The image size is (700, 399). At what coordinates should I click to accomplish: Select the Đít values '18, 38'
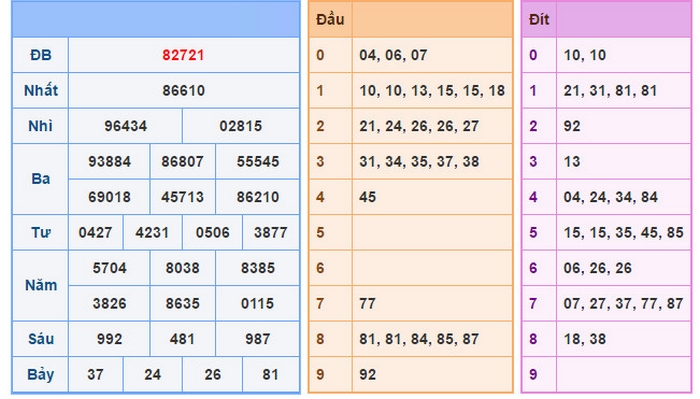tap(585, 339)
